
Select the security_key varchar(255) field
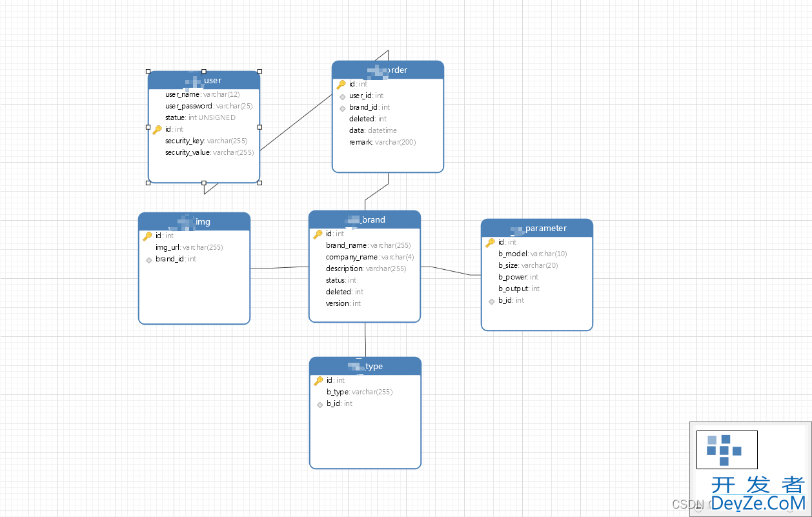tap(206, 141)
